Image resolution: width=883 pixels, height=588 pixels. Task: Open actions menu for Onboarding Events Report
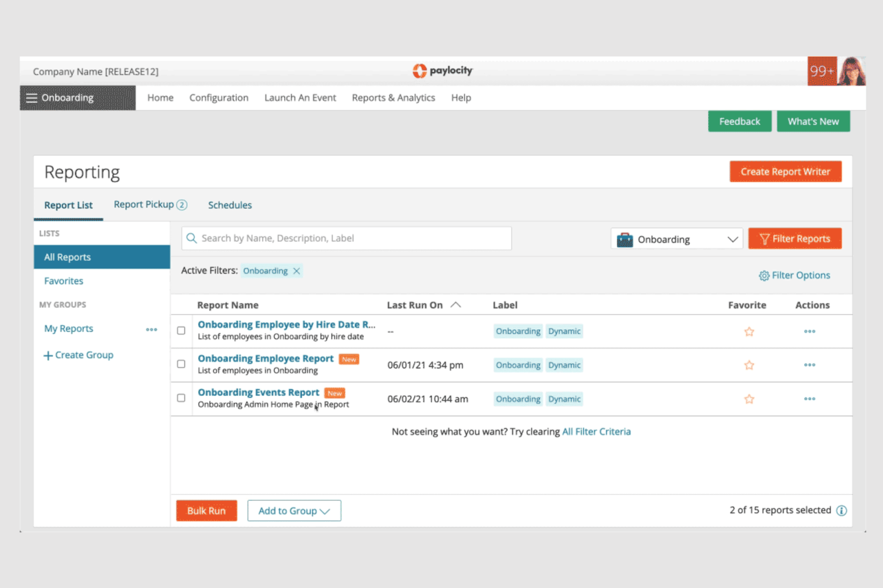(809, 399)
